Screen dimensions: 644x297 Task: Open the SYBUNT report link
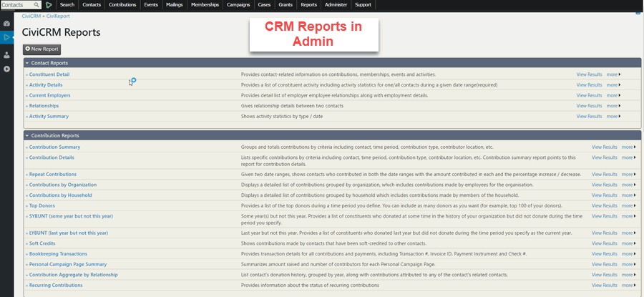point(71,216)
